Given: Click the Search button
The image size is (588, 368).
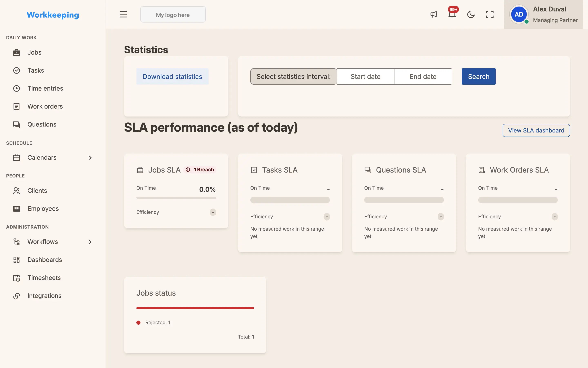Looking at the screenshot, I should (479, 76).
